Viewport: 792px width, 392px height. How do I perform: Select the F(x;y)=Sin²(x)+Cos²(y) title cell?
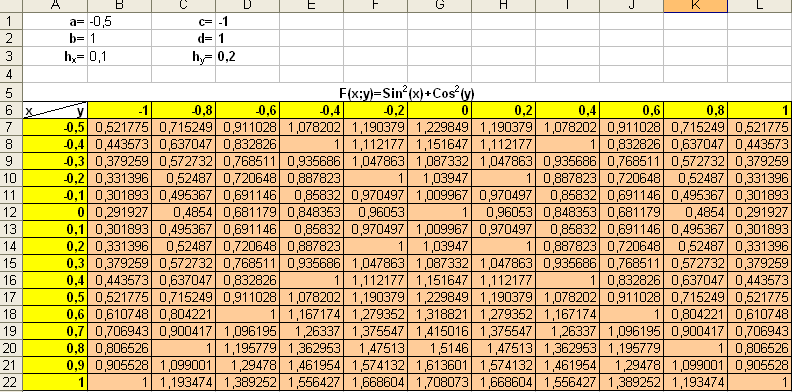pos(407,93)
